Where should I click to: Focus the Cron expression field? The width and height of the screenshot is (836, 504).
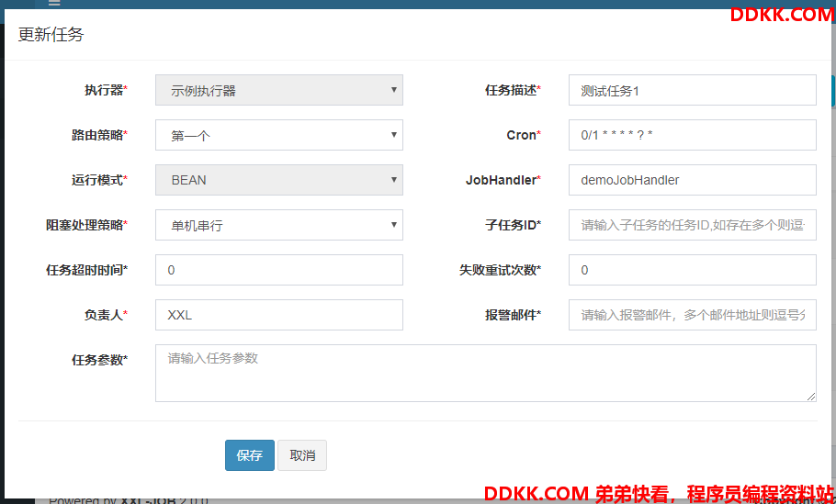click(692, 135)
